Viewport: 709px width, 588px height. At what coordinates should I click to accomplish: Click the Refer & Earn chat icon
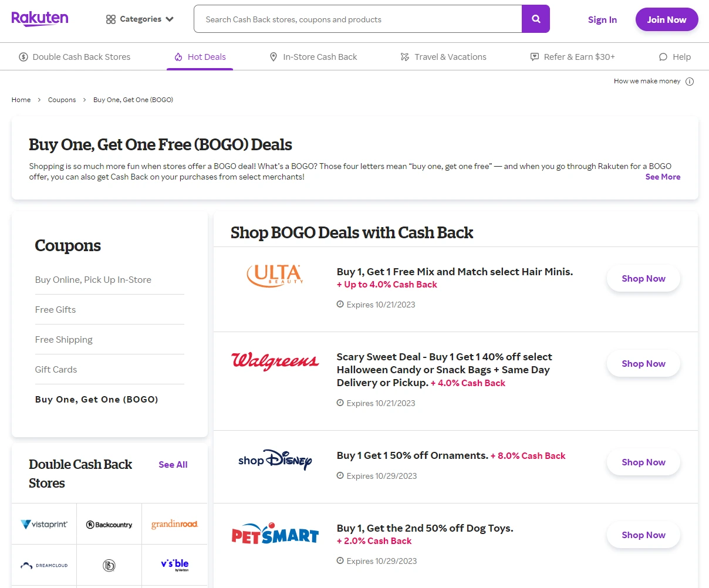pyautogui.click(x=535, y=57)
